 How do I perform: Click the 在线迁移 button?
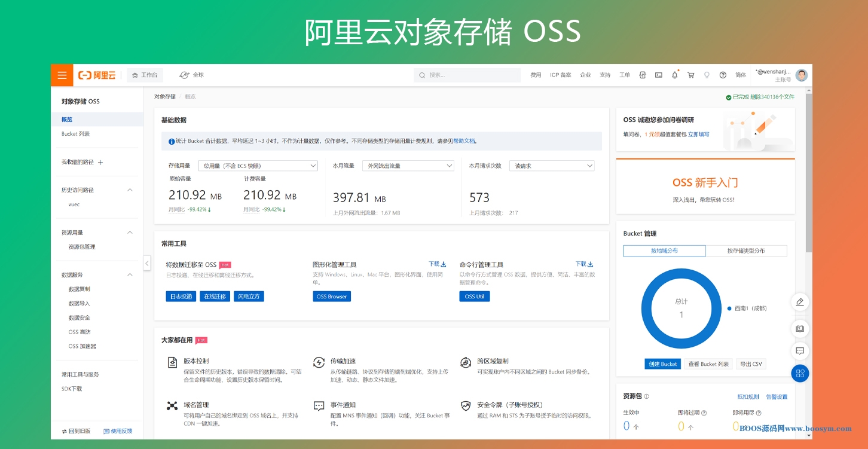(x=215, y=297)
